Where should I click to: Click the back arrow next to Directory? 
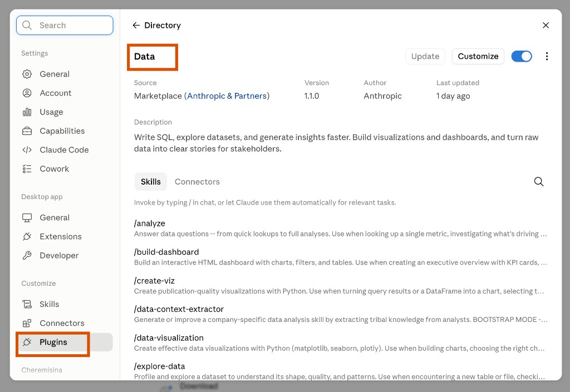pos(136,26)
